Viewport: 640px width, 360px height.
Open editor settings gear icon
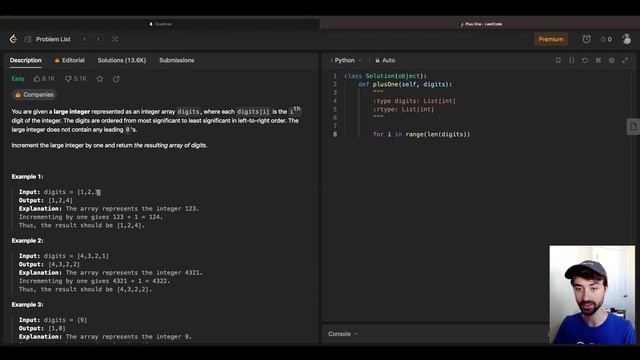point(611,60)
